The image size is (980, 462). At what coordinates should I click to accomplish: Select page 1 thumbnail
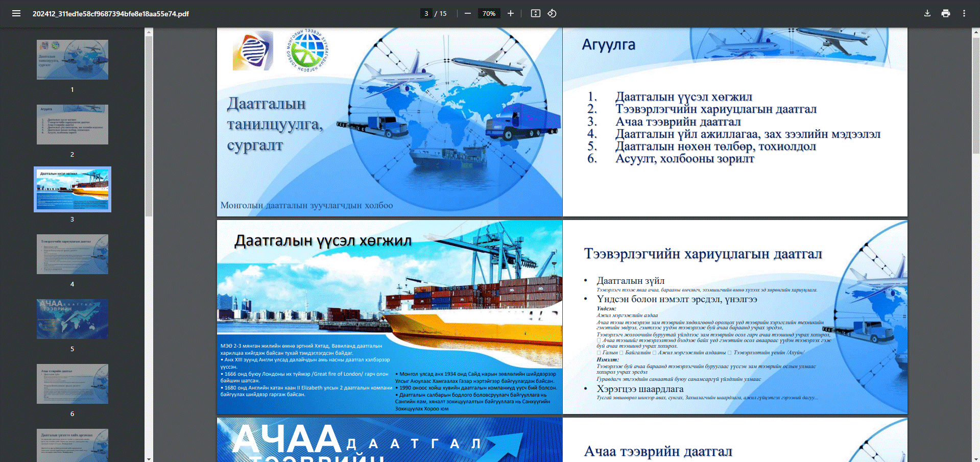click(x=73, y=60)
